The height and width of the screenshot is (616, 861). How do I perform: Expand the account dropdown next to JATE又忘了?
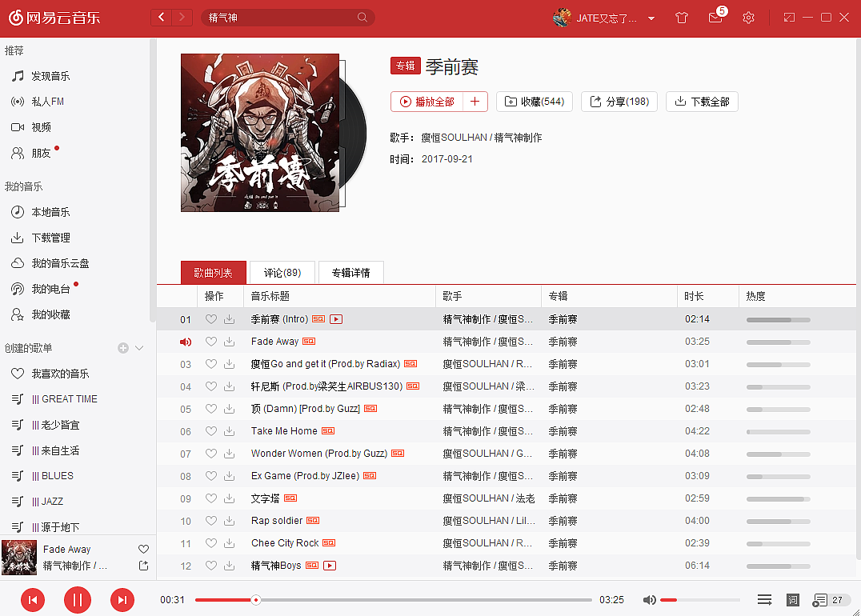coord(652,17)
